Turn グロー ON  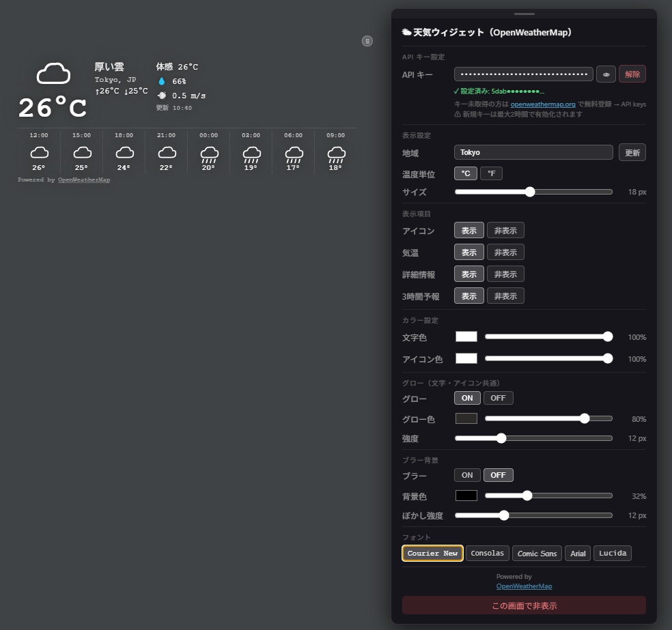(467, 398)
